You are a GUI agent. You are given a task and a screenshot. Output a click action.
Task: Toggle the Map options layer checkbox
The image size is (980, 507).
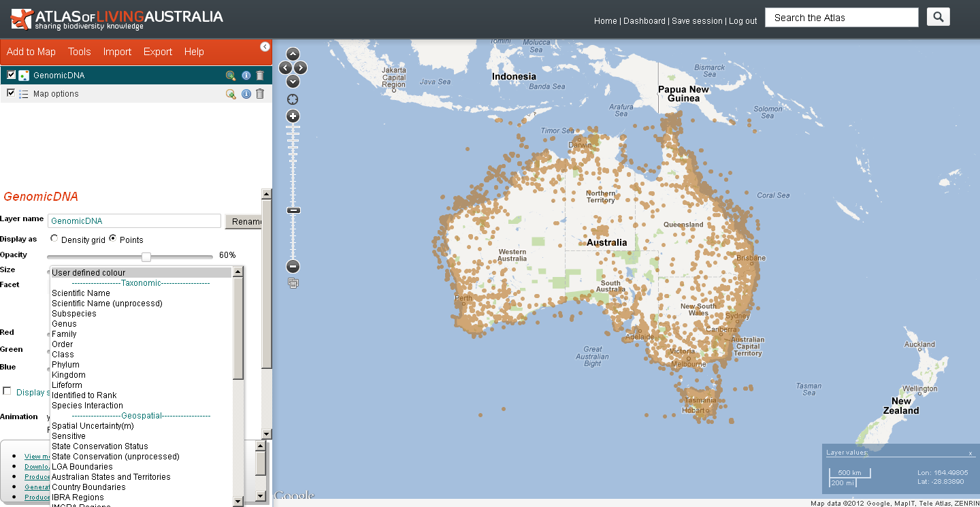click(11, 93)
